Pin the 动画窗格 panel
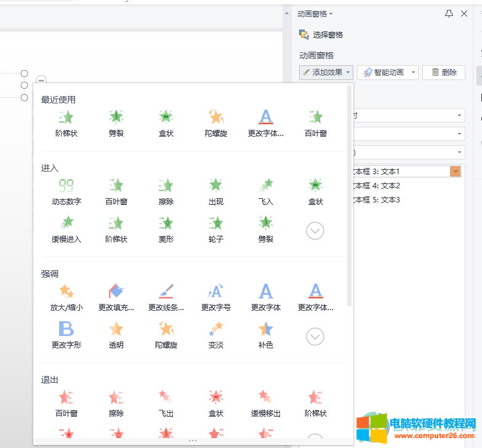The image size is (482, 448). pos(449,14)
